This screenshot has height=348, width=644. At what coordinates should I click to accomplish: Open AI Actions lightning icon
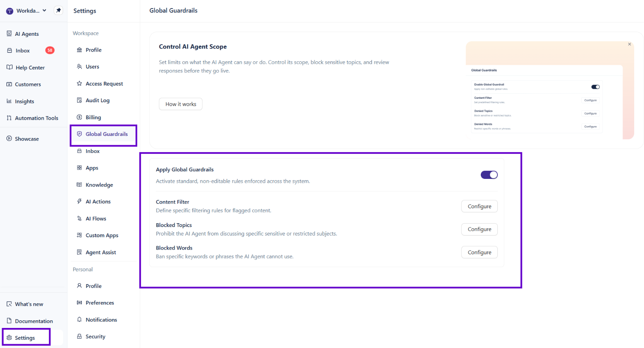[79, 201]
